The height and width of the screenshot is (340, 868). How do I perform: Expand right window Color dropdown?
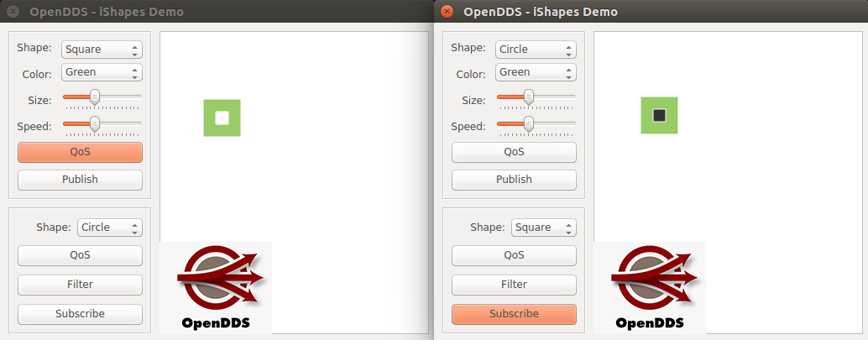click(x=536, y=72)
